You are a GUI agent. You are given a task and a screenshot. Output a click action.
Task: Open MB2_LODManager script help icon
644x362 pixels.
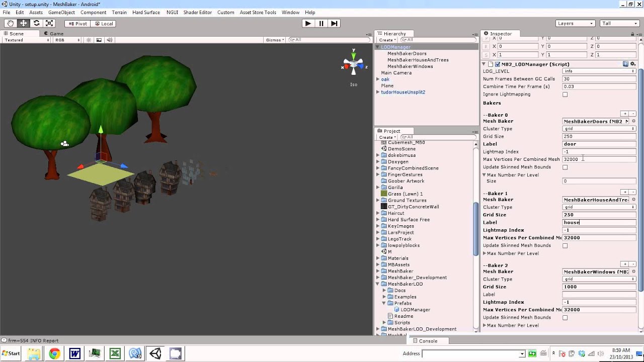pos(625,64)
